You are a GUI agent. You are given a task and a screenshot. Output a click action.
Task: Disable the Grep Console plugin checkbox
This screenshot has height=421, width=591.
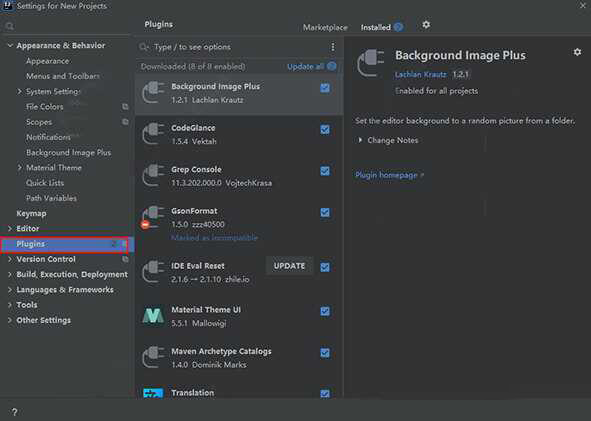(x=325, y=171)
